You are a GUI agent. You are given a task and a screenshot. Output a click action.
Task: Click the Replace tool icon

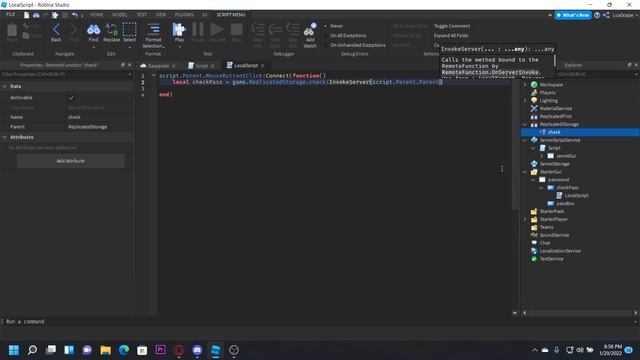pyautogui.click(x=111, y=30)
